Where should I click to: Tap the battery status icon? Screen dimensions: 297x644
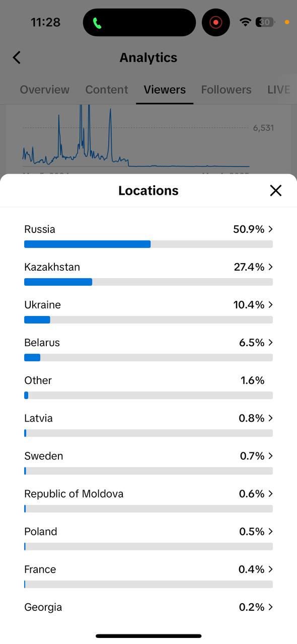click(x=265, y=22)
